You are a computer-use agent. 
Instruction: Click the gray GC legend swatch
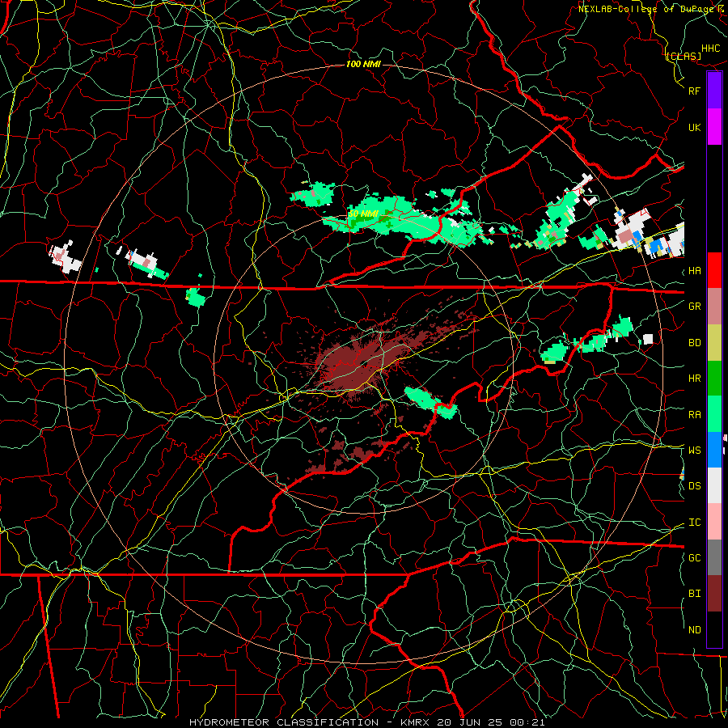tap(714, 557)
